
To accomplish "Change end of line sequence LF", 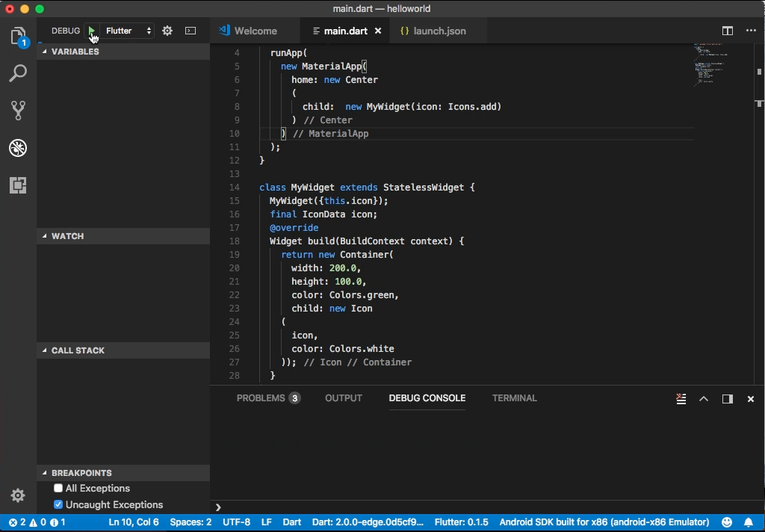I will [x=267, y=522].
